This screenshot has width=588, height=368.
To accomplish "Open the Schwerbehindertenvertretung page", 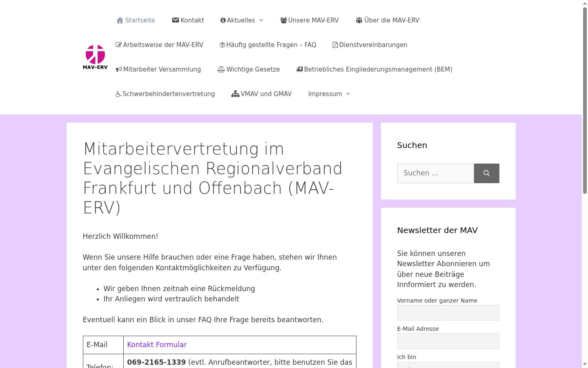I will [x=165, y=94].
